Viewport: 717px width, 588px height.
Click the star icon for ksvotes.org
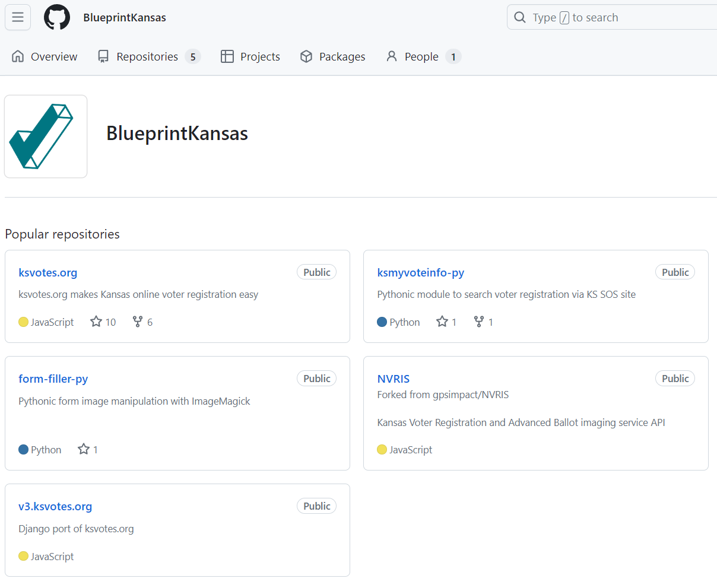[x=96, y=322]
